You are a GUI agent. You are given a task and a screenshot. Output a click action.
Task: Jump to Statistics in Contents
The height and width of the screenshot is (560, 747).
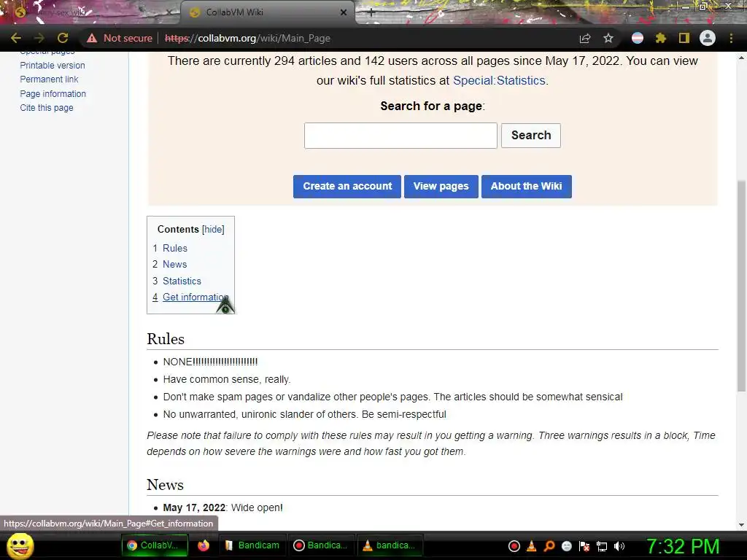[182, 281]
